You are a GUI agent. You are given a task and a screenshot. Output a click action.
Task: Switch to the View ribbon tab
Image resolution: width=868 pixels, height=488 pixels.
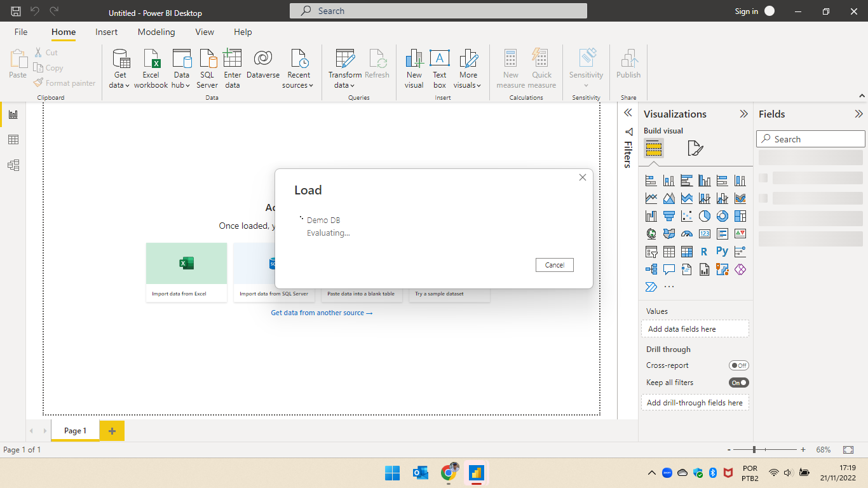coord(205,32)
